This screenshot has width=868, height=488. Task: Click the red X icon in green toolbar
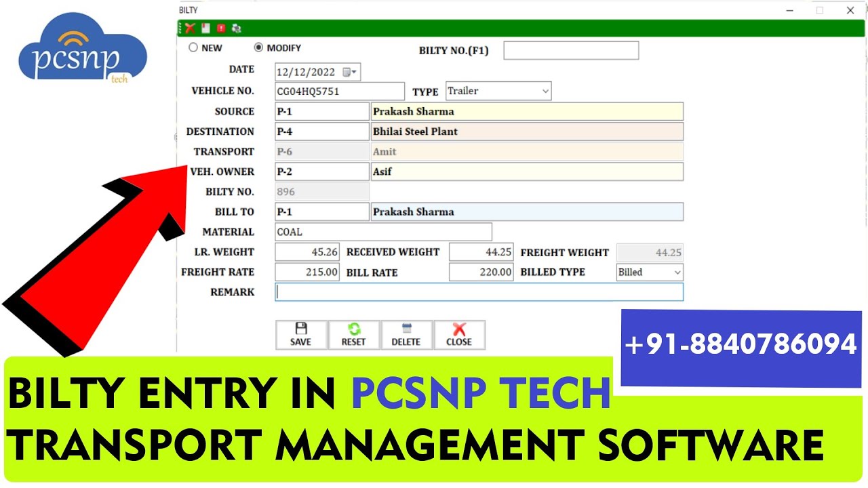click(190, 28)
